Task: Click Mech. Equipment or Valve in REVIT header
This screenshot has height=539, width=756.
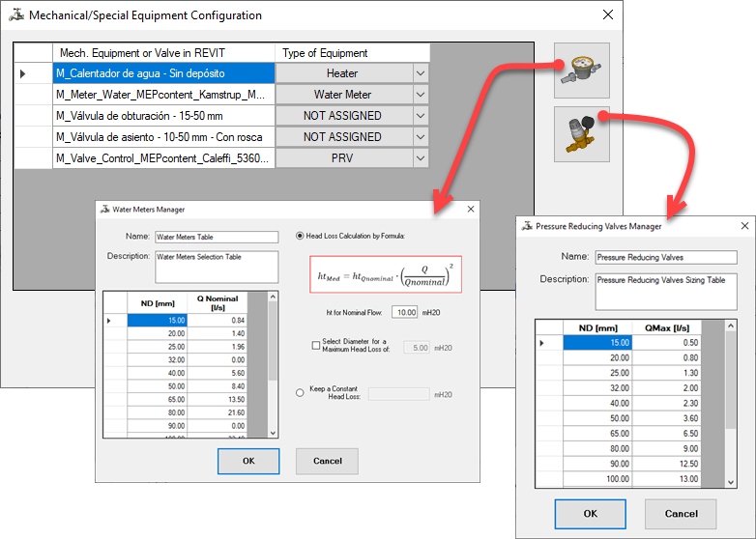Action: coord(164,53)
